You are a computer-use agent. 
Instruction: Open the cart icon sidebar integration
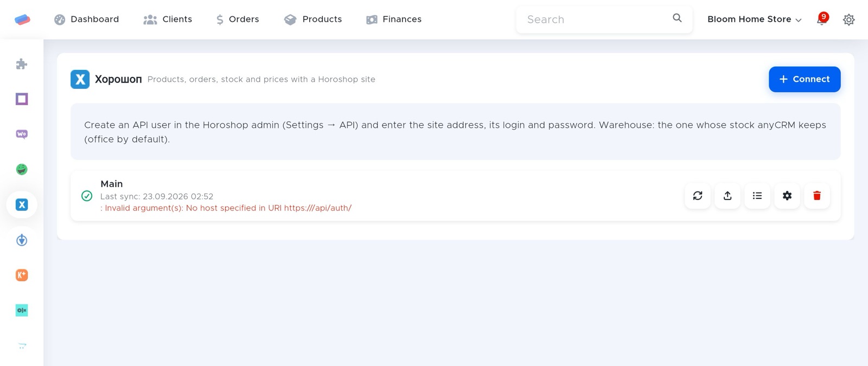pyautogui.click(x=22, y=345)
